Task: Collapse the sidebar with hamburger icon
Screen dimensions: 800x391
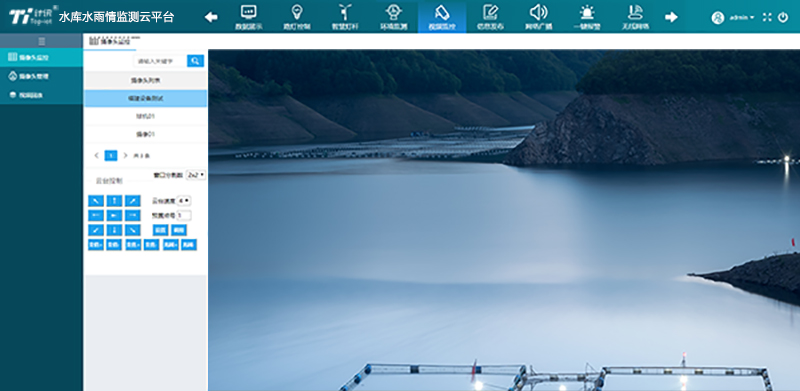Action: [42, 41]
